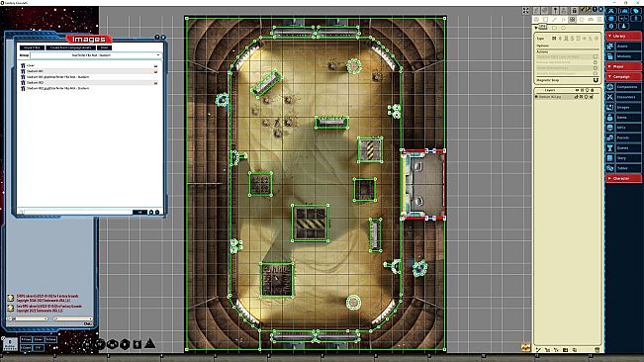
Task: Click the Store button in Images window
Action: tap(104, 47)
